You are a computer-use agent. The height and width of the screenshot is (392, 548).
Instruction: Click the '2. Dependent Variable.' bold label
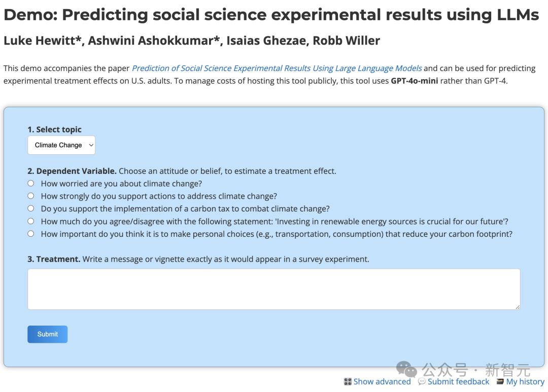point(72,171)
